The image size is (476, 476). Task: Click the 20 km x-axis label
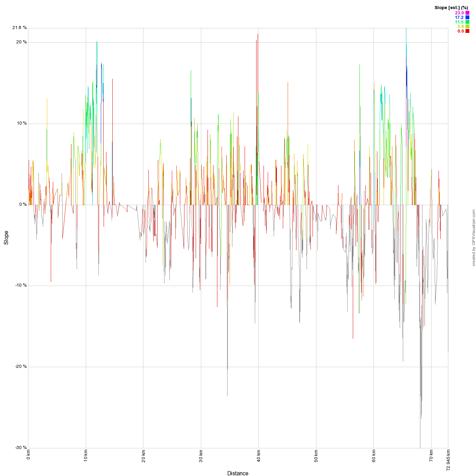(x=143, y=456)
